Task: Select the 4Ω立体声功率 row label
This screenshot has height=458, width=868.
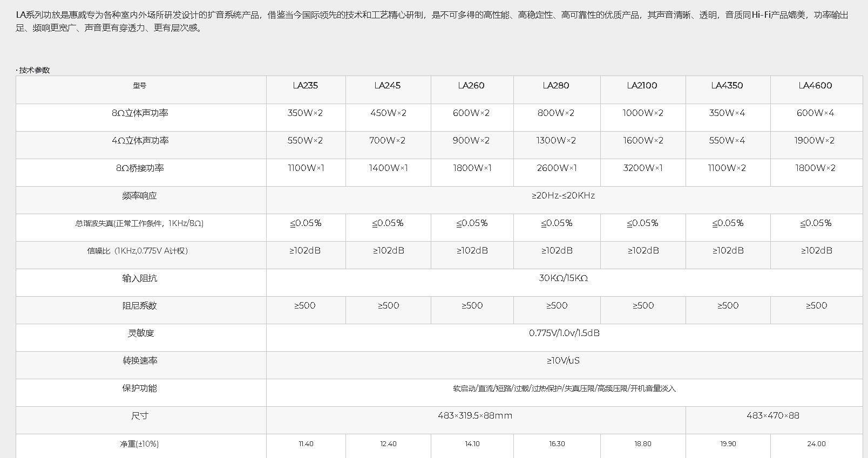Action: [x=140, y=141]
